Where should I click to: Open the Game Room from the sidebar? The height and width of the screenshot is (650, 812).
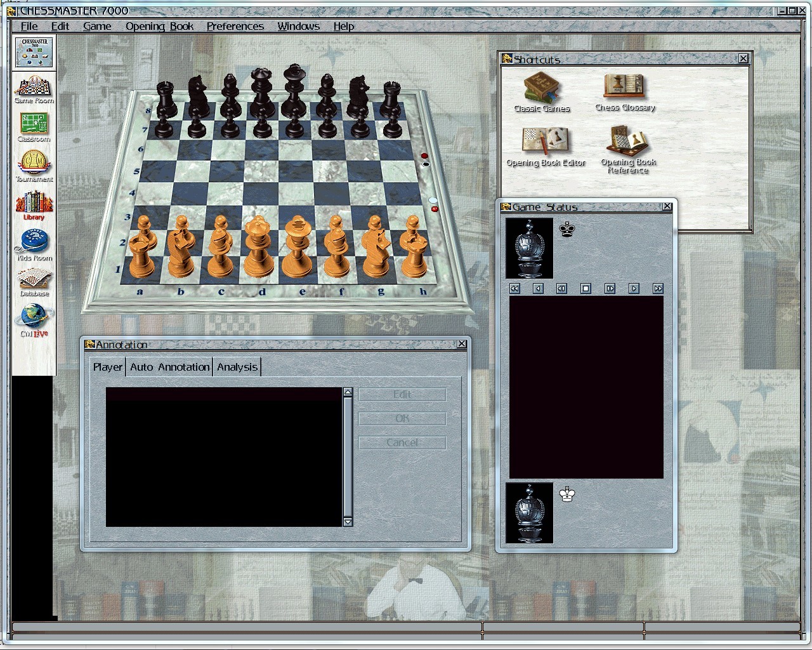(34, 90)
